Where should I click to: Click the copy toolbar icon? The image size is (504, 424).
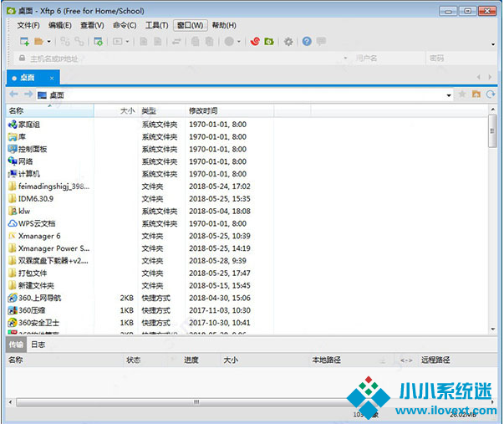click(x=195, y=42)
